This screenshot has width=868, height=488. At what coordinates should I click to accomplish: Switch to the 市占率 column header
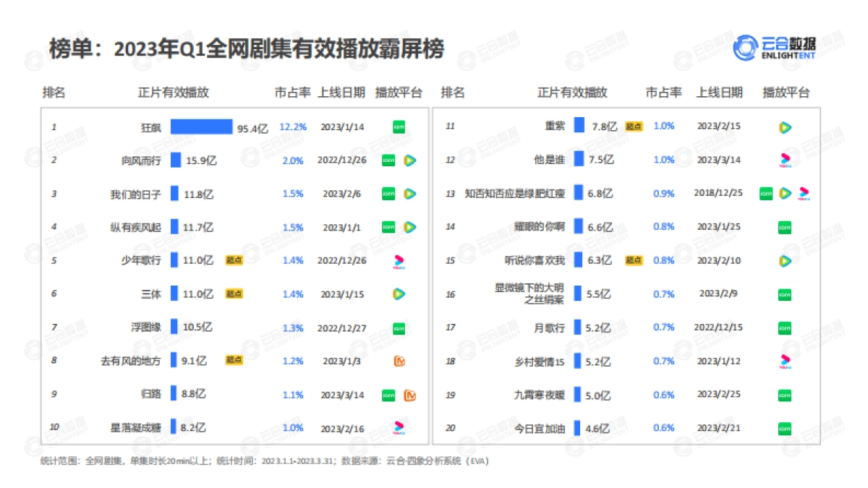(x=292, y=92)
